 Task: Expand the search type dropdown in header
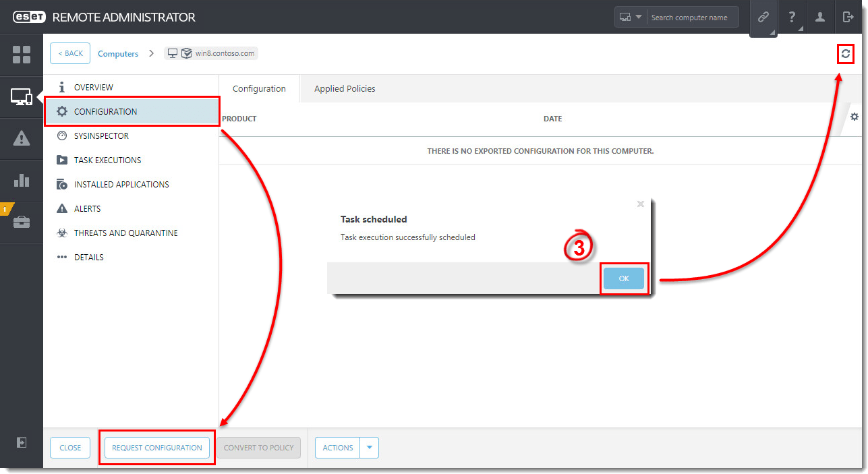(x=631, y=18)
